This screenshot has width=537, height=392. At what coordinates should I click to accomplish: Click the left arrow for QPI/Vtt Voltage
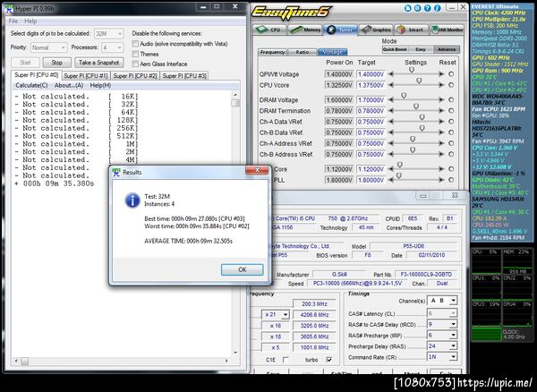[391, 74]
